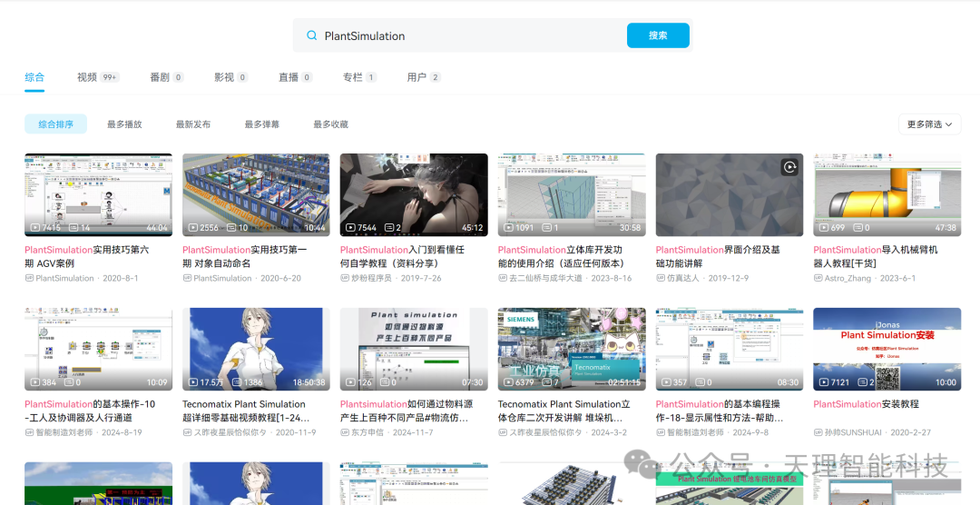980x505 pixels.
Task: Open title Tecnomatix Plant Simulation立体仓库二次开发讲解
Action: (x=563, y=411)
